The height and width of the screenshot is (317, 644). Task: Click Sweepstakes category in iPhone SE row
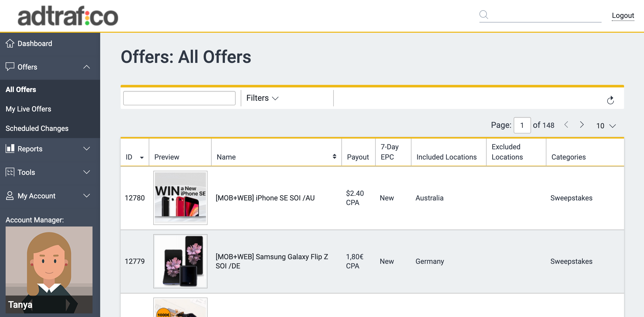click(x=571, y=198)
